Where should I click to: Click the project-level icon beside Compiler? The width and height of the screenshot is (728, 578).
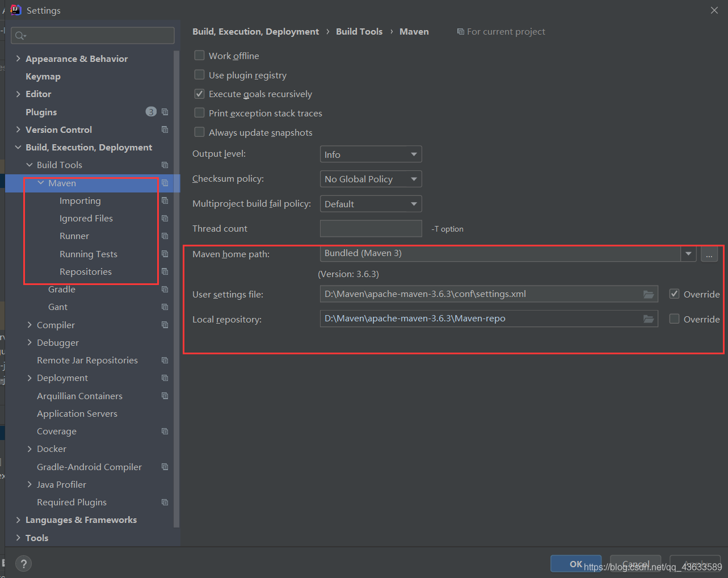(165, 325)
